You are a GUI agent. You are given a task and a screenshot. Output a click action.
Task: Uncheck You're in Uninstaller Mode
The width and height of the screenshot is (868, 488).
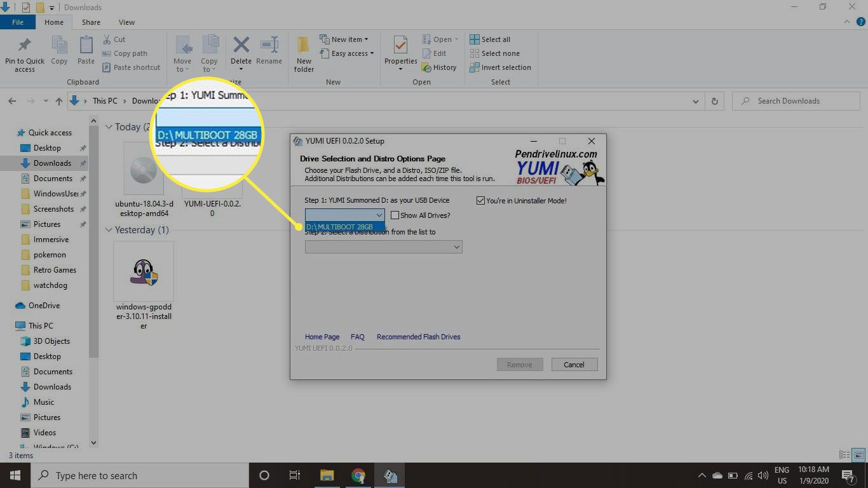point(480,201)
